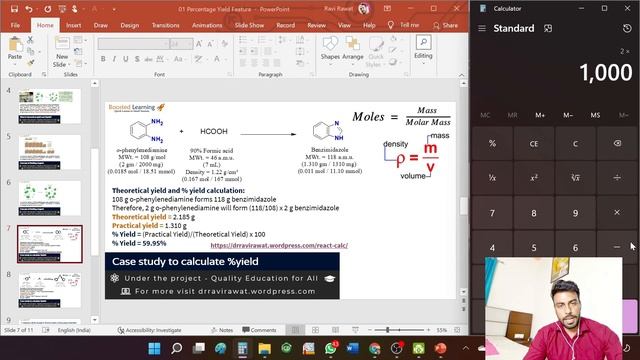Click the Calculator backspace key
The height and width of the screenshot is (360, 640).
(x=617, y=143)
